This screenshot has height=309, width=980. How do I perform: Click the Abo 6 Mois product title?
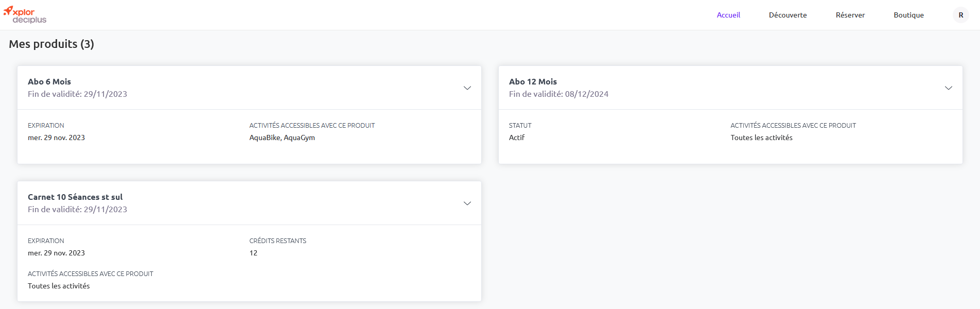[x=49, y=81]
